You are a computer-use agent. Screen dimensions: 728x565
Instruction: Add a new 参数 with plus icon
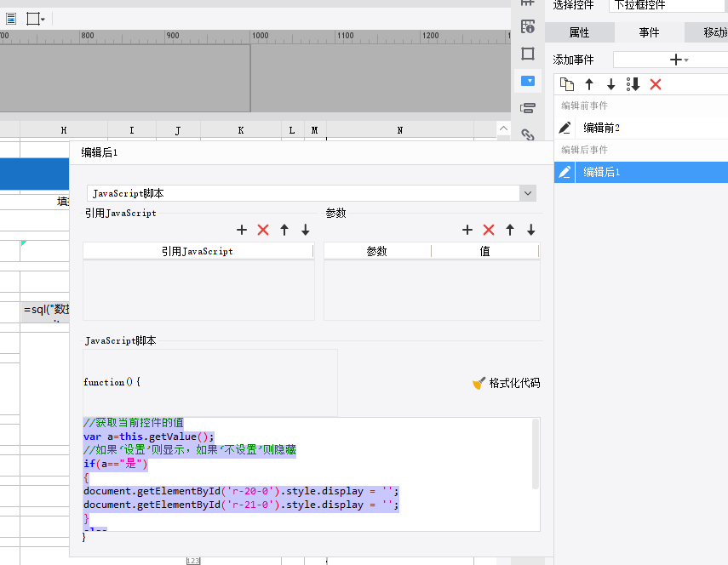pos(467,230)
